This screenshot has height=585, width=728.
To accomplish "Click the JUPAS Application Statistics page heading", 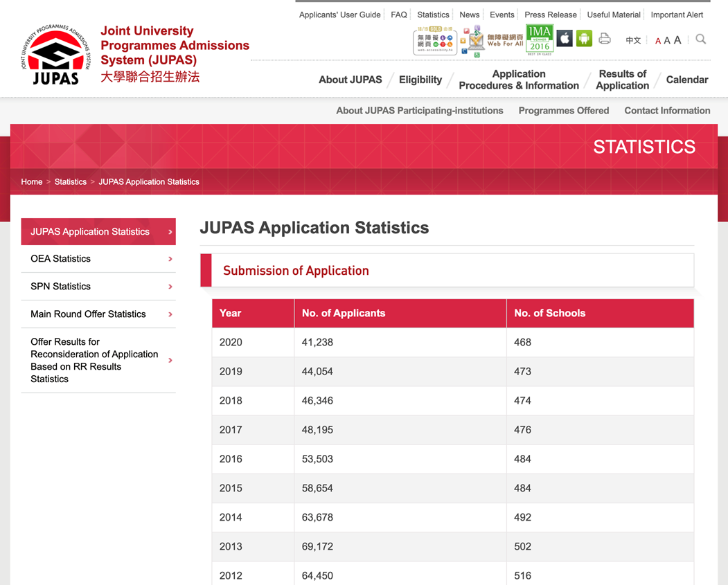I will [x=314, y=228].
